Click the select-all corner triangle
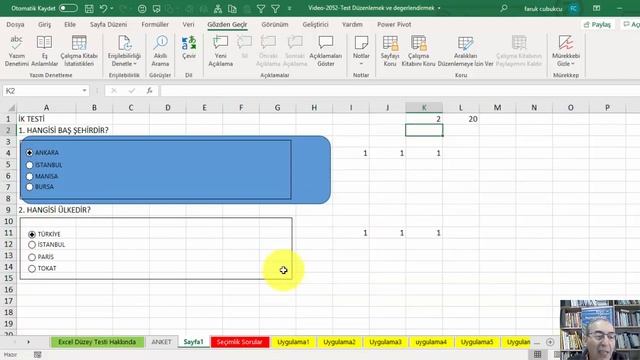 pyautogui.click(x=11, y=108)
